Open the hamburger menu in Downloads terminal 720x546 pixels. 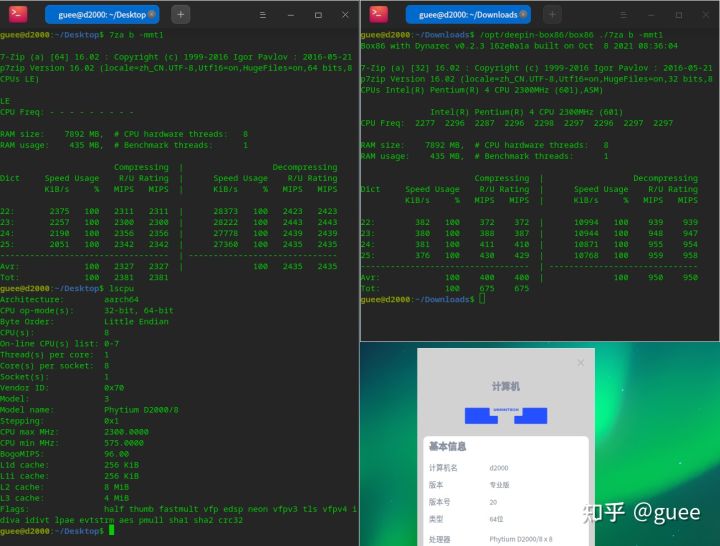click(x=623, y=15)
